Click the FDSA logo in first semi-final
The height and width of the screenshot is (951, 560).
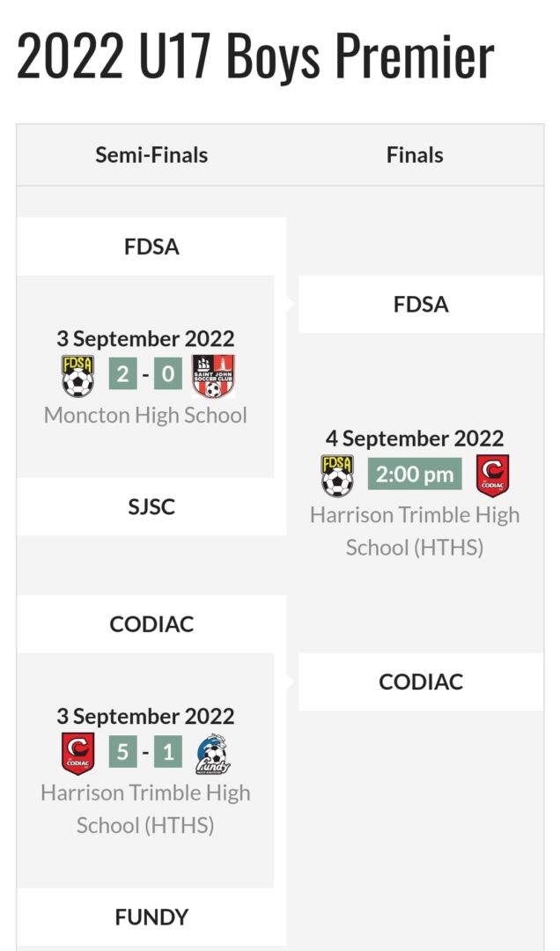77,376
